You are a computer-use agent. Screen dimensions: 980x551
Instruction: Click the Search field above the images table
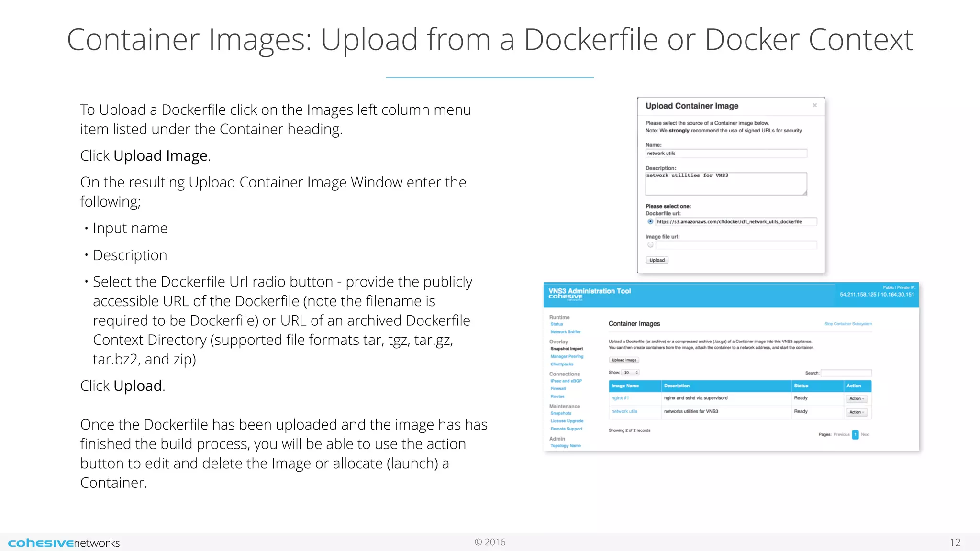coord(846,373)
